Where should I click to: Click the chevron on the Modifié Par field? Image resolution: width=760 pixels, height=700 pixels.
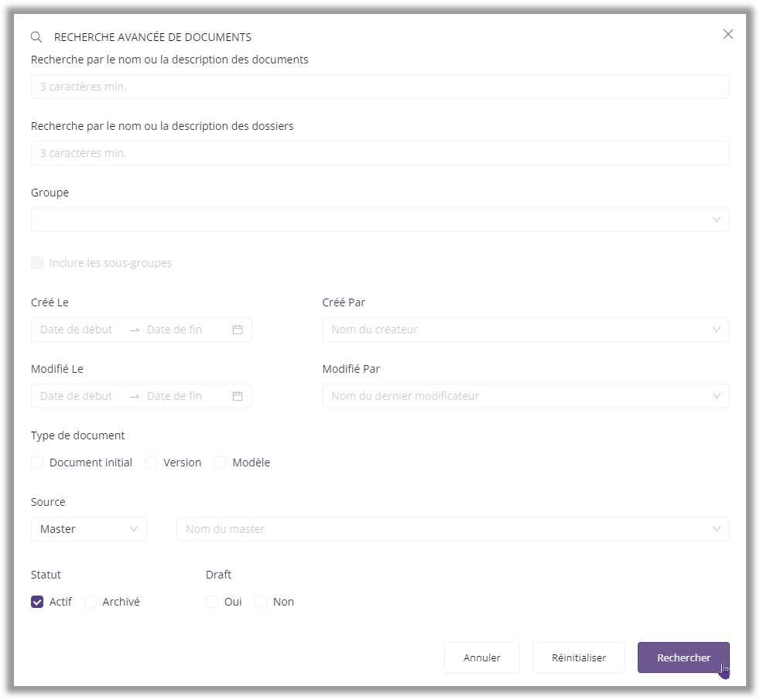717,395
